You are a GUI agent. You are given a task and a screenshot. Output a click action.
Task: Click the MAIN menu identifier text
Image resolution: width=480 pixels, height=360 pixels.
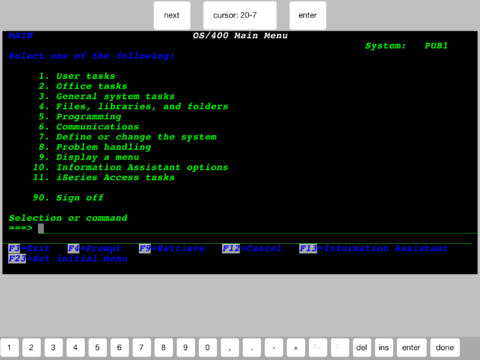(21, 36)
